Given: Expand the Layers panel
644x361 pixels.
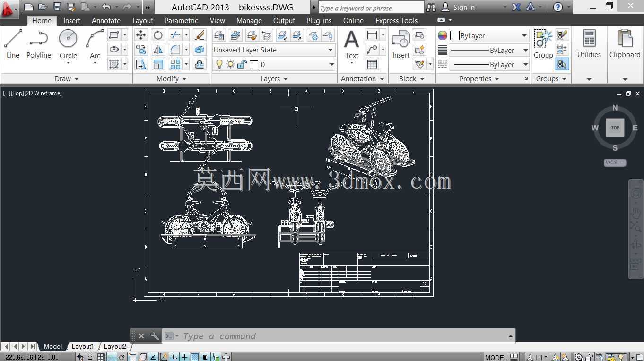Looking at the screenshot, I should (x=274, y=79).
